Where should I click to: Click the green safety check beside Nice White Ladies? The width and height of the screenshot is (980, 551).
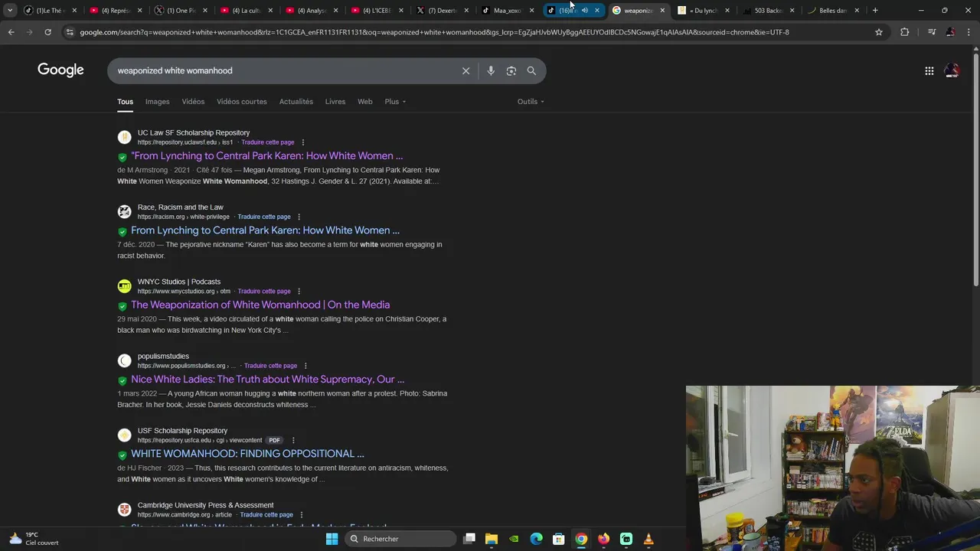[x=122, y=380]
